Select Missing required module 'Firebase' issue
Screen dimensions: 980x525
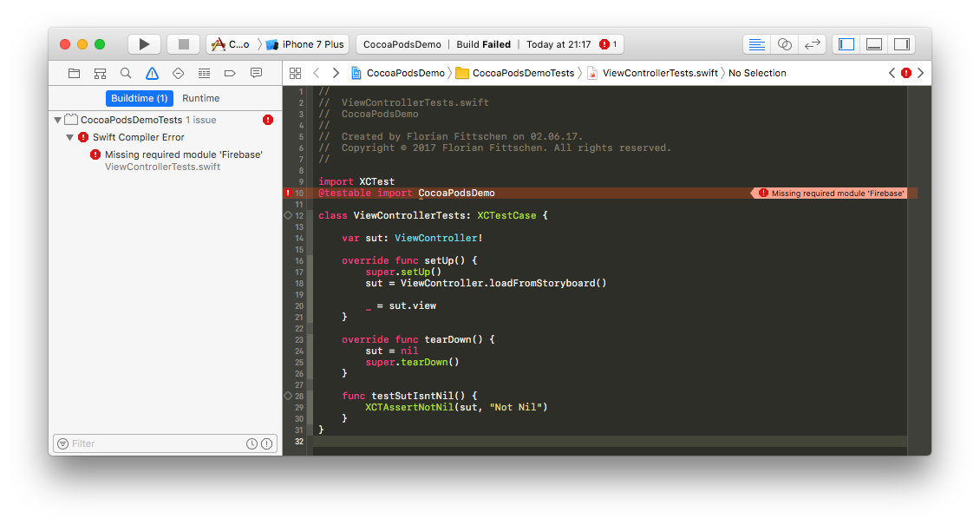pos(183,154)
